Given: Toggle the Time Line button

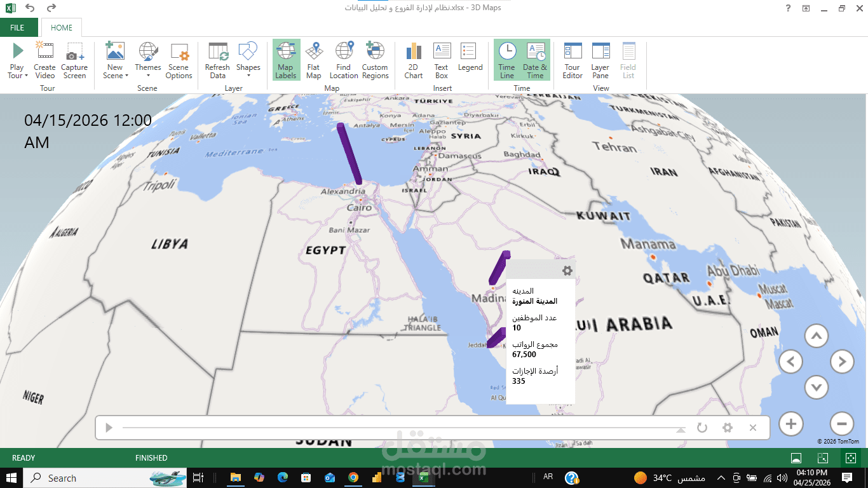Looking at the screenshot, I should point(507,60).
